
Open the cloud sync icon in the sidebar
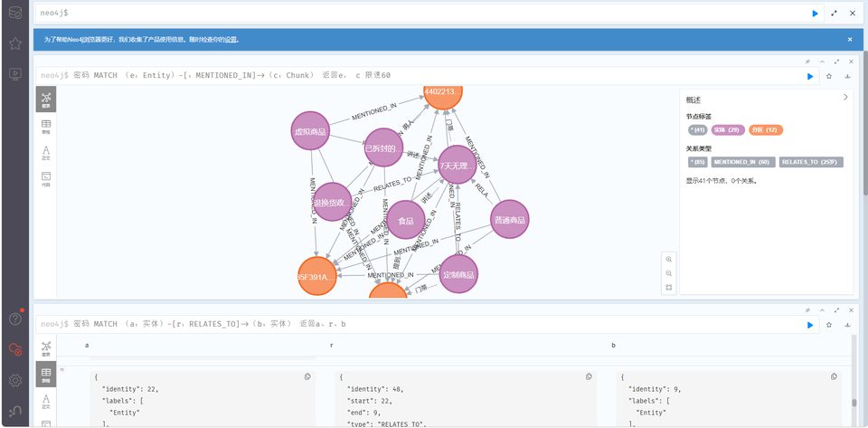(x=15, y=349)
